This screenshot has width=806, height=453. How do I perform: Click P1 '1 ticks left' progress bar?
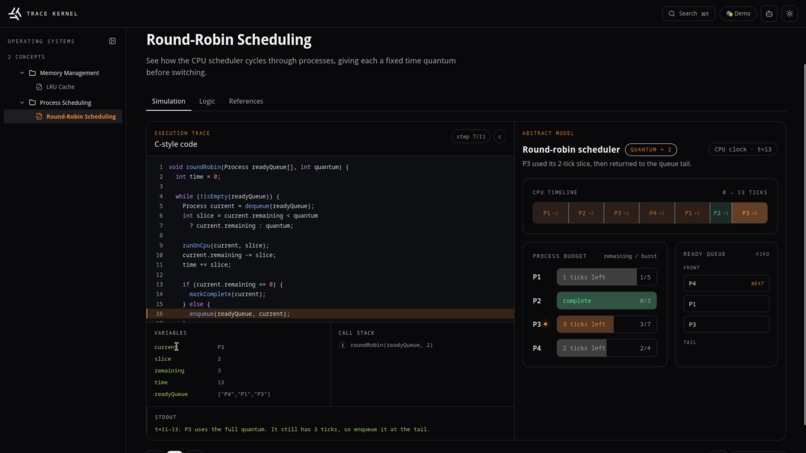(x=607, y=277)
